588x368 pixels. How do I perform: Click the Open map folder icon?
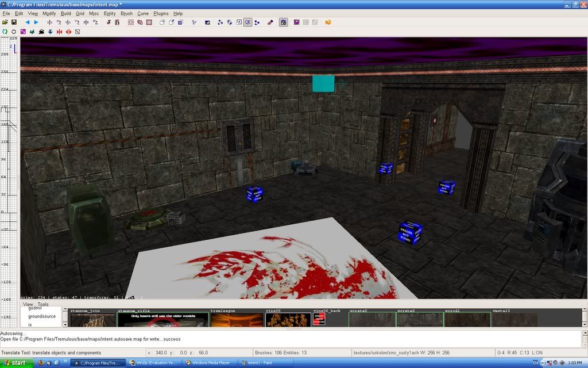point(5,22)
